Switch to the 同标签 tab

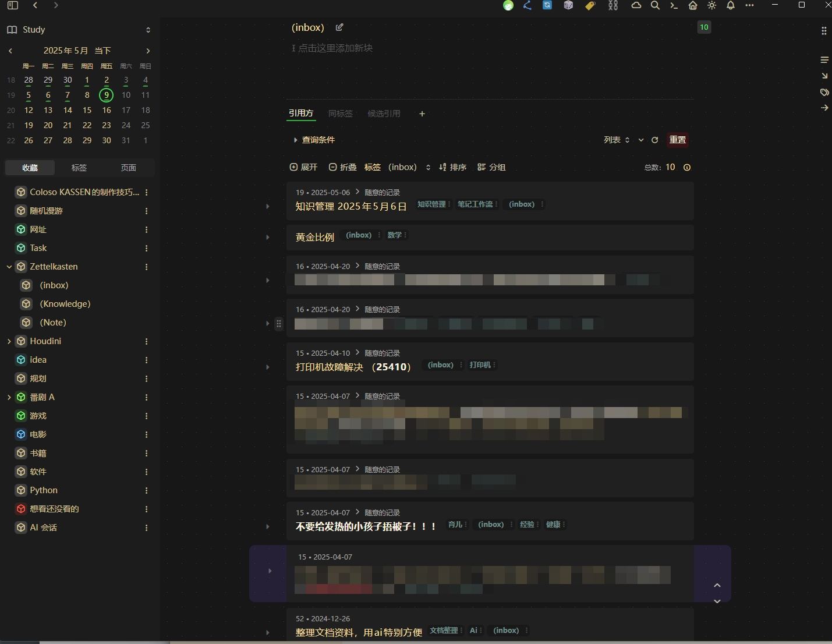(340, 114)
